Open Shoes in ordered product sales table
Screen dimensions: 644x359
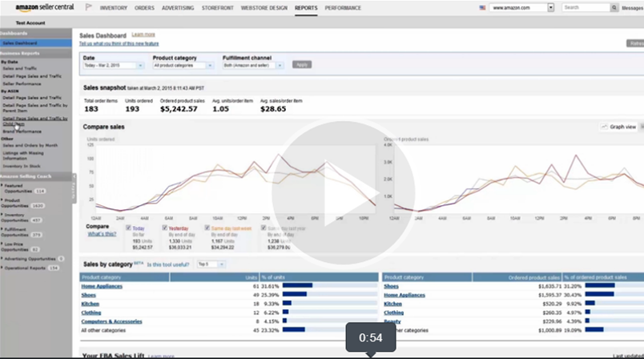tap(391, 286)
